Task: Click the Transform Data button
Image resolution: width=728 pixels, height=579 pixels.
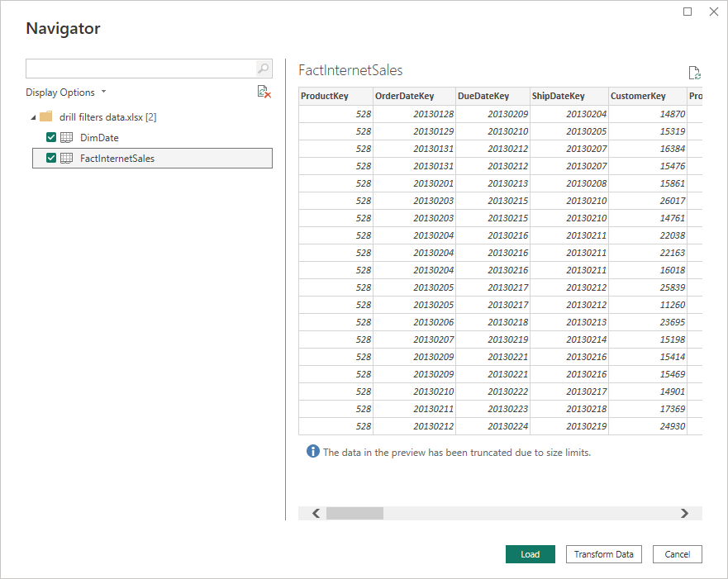Action: coord(603,554)
